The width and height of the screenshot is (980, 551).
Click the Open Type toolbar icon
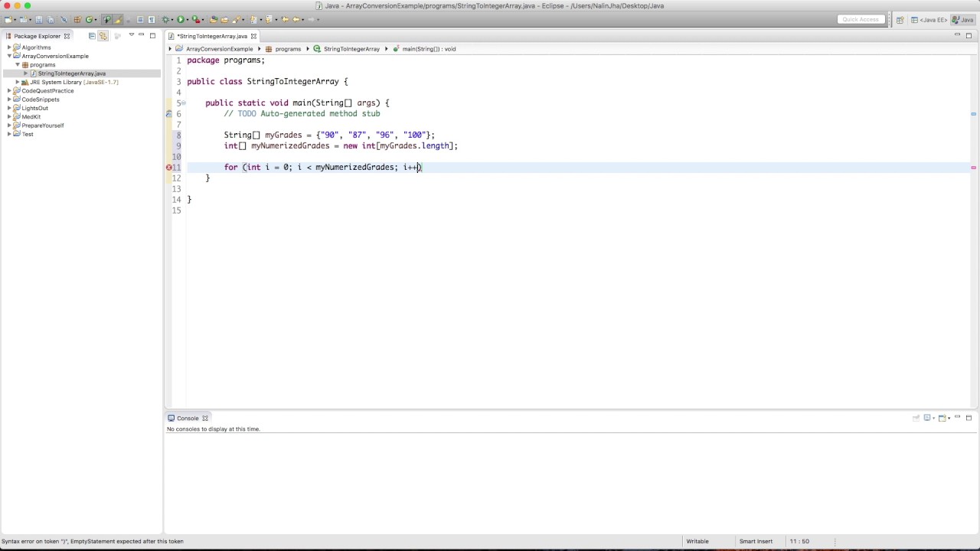pos(214,19)
